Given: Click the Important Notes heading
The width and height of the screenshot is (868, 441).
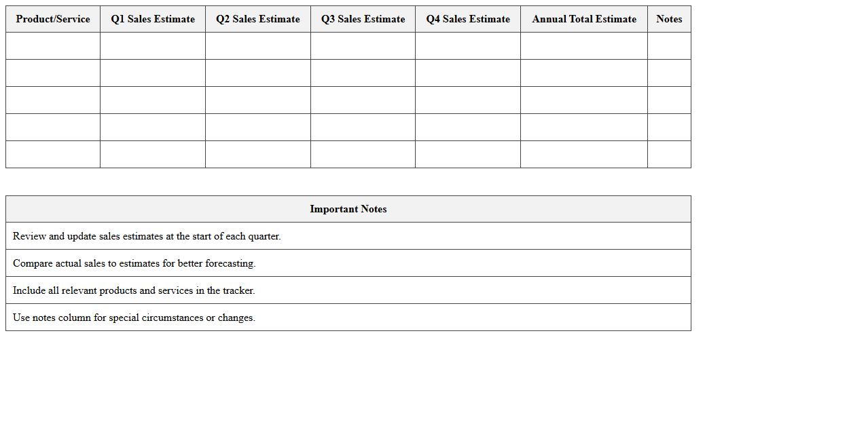Looking at the screenshot, I should pyautogui.click(x=348, y=209).
